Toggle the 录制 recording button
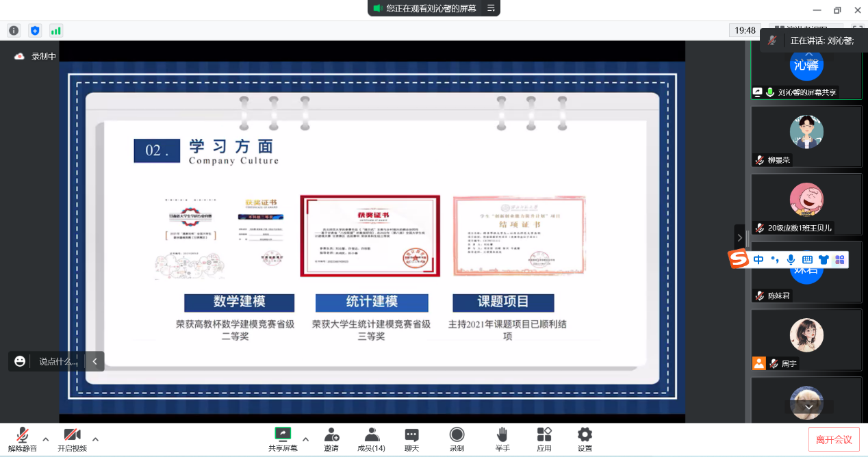 457,439
